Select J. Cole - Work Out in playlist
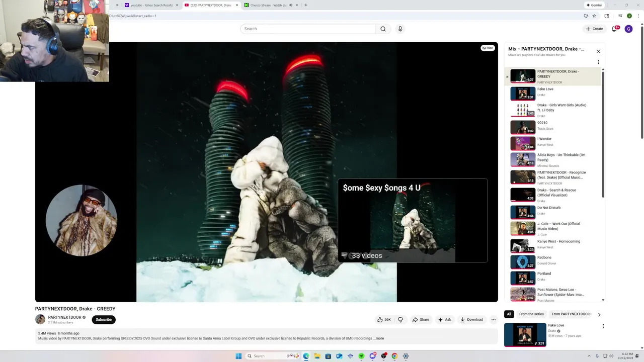Viewport: 644px width, 362px height. [x=552, y=228]
